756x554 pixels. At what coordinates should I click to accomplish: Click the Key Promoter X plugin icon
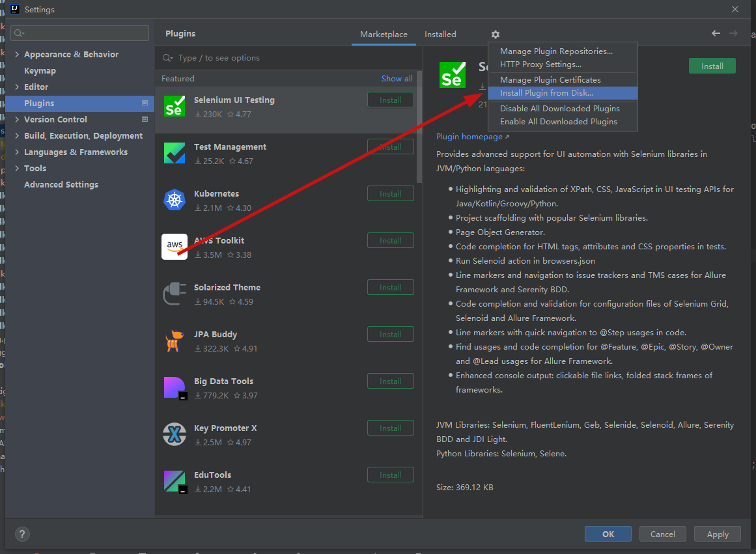pos(174,434)
